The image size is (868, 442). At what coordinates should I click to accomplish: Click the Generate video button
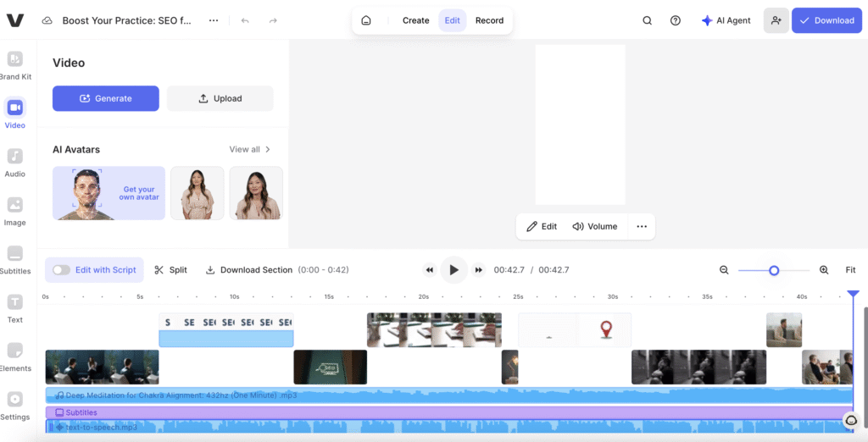[x=106, y=98]
